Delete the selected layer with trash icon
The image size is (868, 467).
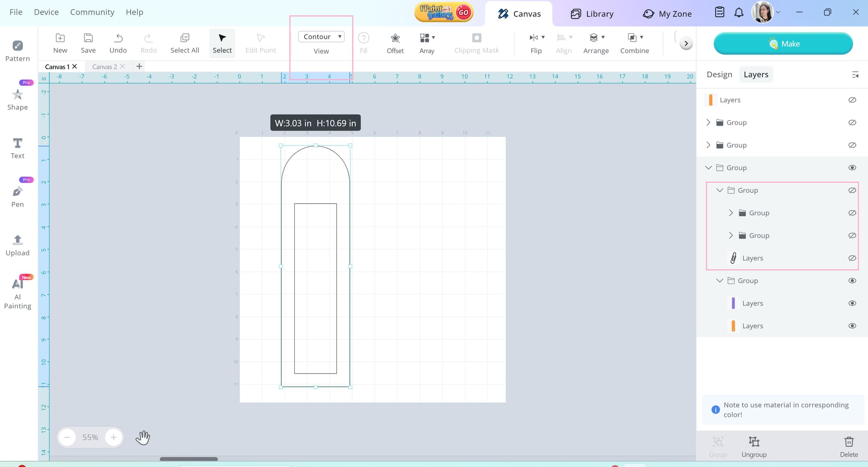(849, 441)
